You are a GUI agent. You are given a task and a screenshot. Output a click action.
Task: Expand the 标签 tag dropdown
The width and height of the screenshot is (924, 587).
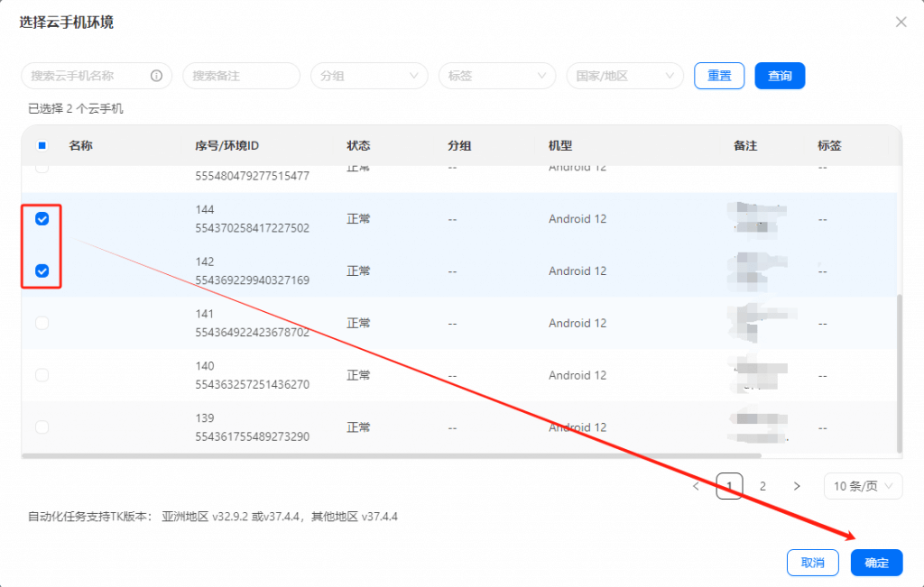497,76
